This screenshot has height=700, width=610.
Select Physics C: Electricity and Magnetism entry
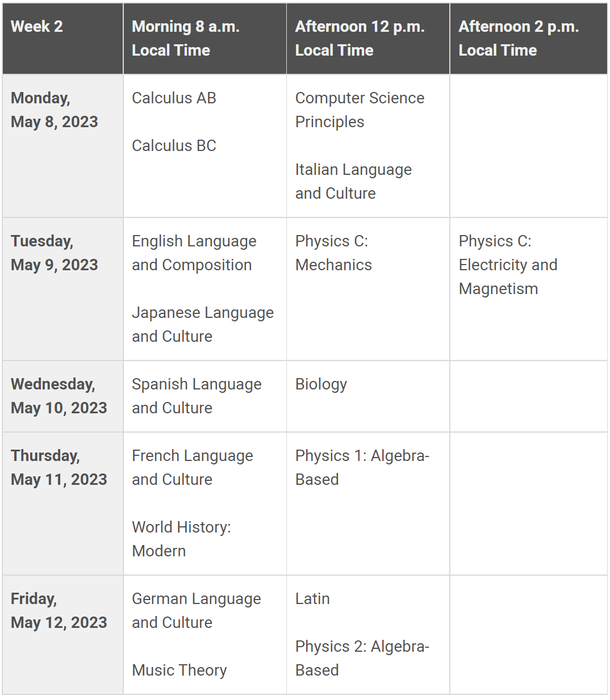tap(508, 265)
